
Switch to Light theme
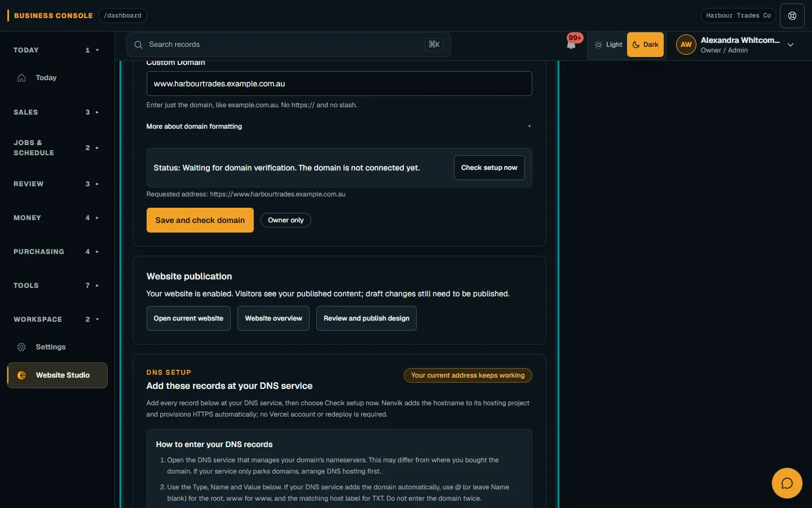coord(608,45)
